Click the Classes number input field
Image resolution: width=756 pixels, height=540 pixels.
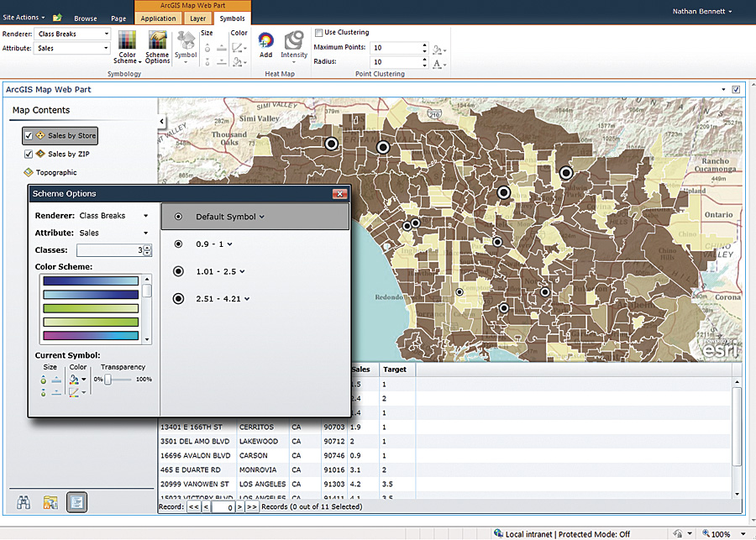pyautogui.click(x=109, y=250)
